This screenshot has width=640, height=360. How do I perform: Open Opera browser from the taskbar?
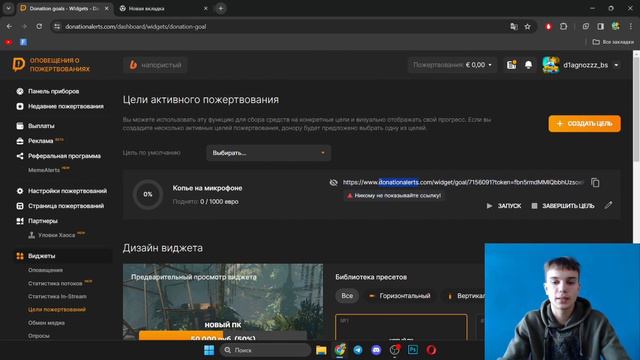431,350
